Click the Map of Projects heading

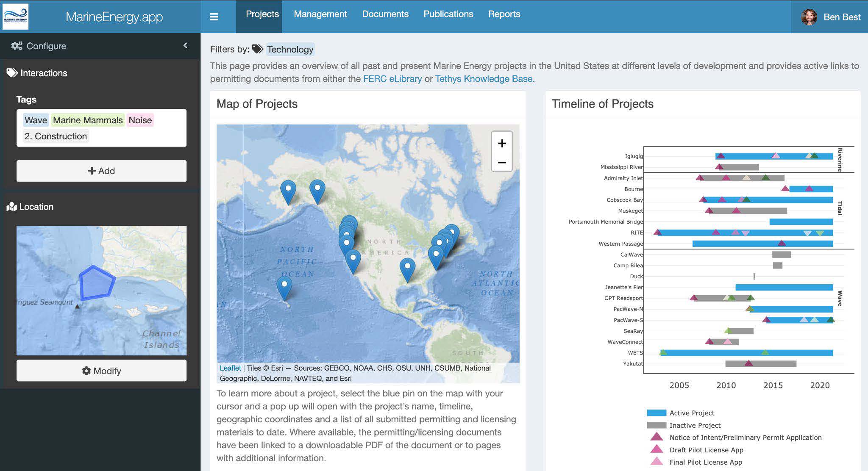pyautogui.click(x=257, y=104)
